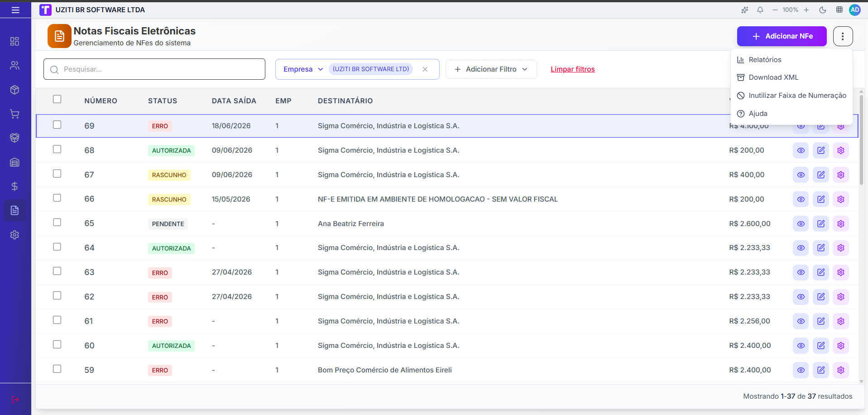Viewport: 868px width, 415px height.
Task: Open Ajuda from the menu
Action: [791, 114]
